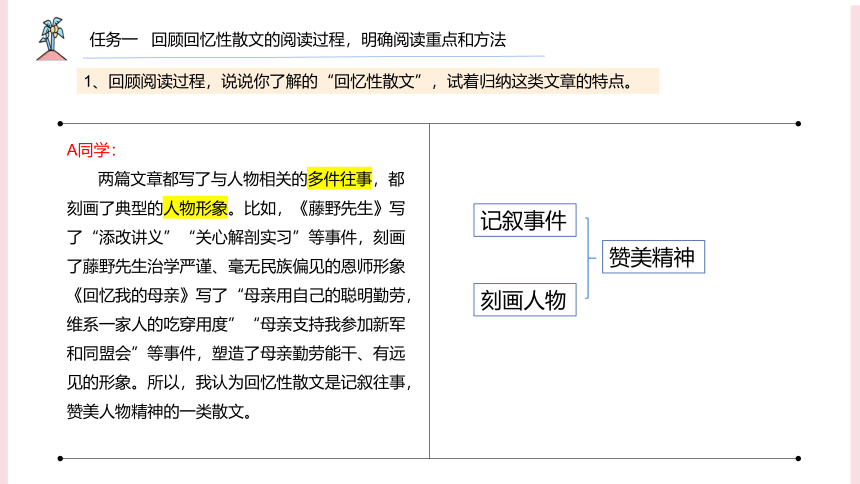Click the line "了藤野先生治学严谨、毫无民族偏见的恩师形象"
Screen dimensions: 860x484
click(x=236, y=266)
